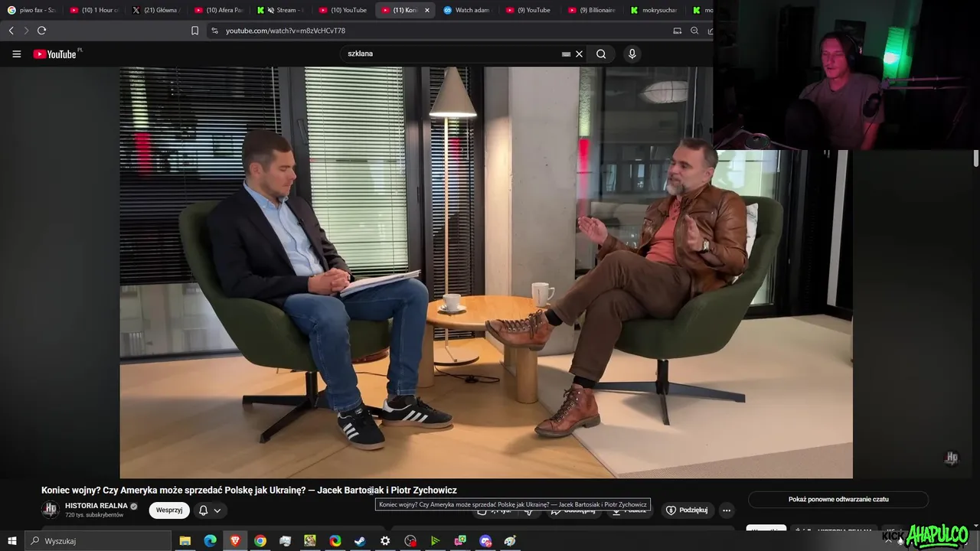This screenshot has width=980, height=551.
Task: Switch to the muted Kick 'Stream' tab
Action: coord(282,10)
